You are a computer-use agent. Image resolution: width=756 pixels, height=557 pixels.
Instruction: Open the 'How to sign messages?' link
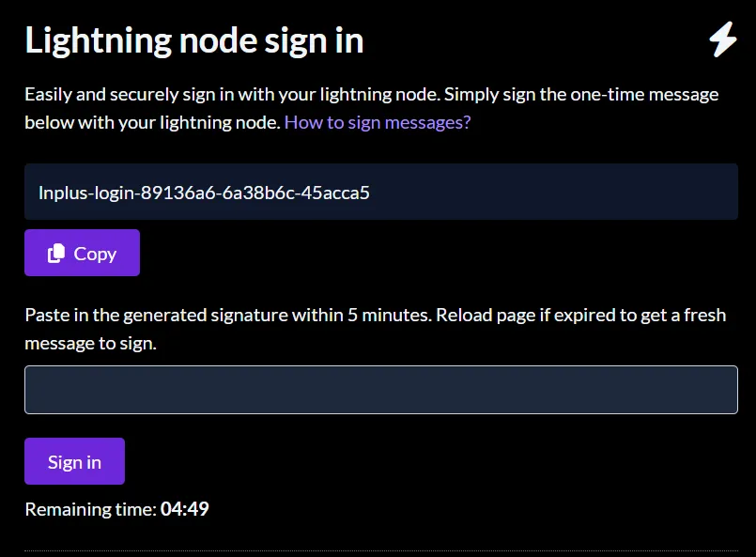click(378, 122)
